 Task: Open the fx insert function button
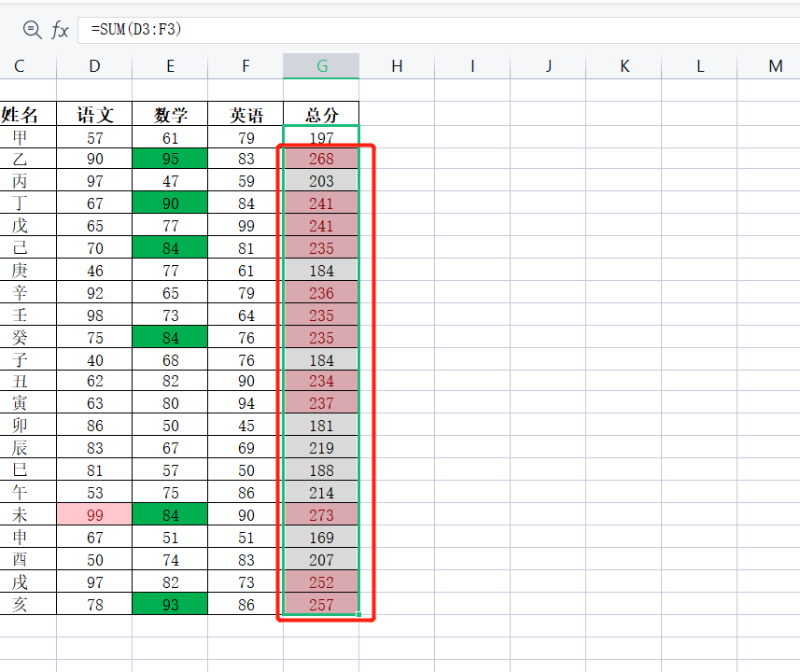[60, 30]
